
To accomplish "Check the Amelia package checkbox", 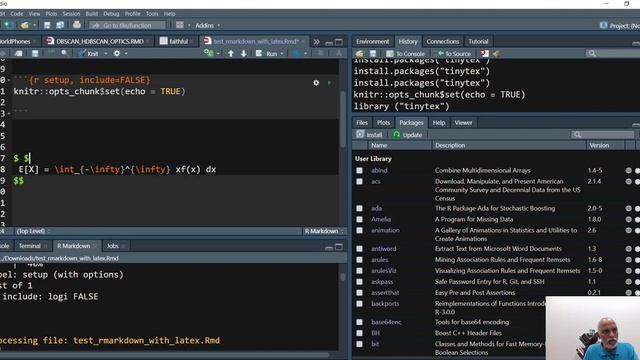I will click(x=359, y=220).
